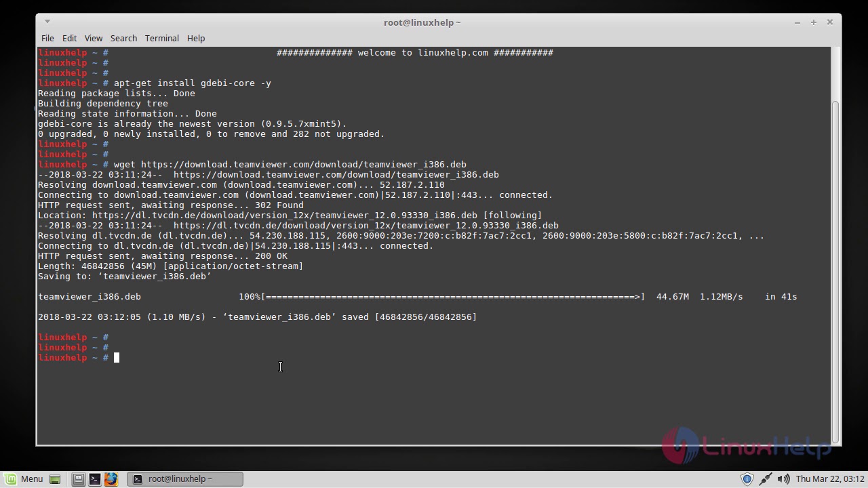
Task: Close the terminal window
Action: 830,22
